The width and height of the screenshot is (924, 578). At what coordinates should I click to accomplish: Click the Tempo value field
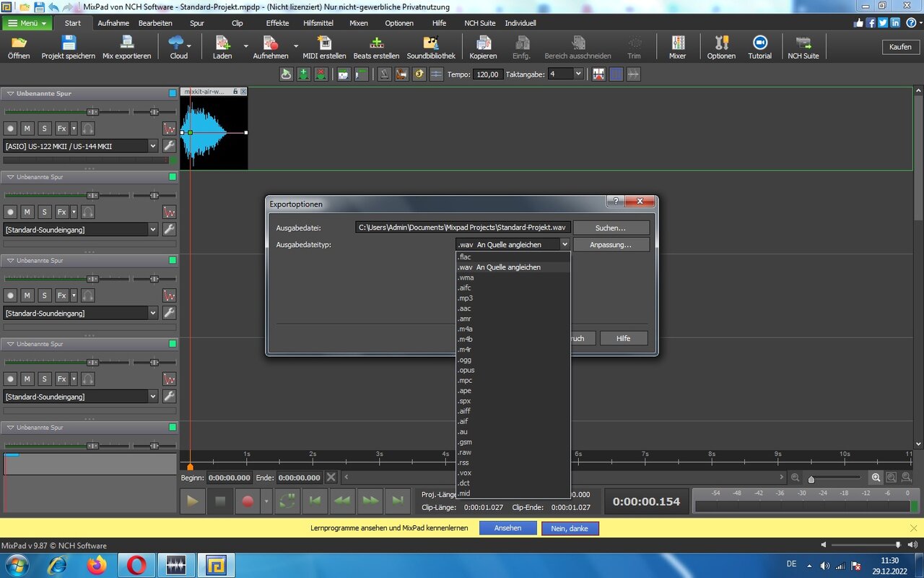coord(488,74)
